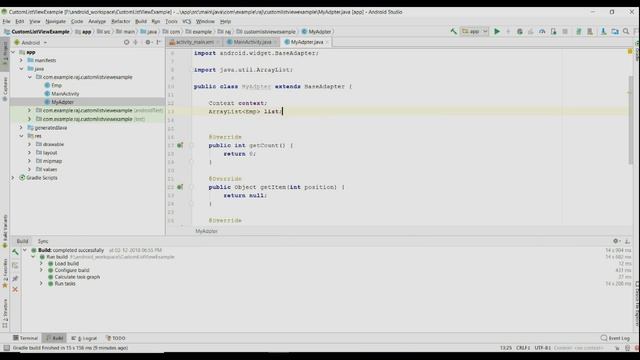
Task: Click the Build panel hide-panel icon
Action: pyautogui.click(x=627, y=241)
